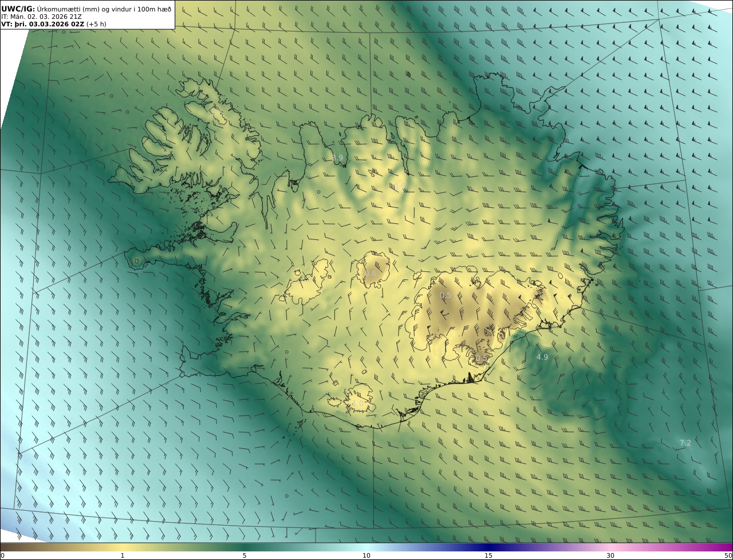Click the 1.0 label on the southern glacier

[x=358, y=403]
